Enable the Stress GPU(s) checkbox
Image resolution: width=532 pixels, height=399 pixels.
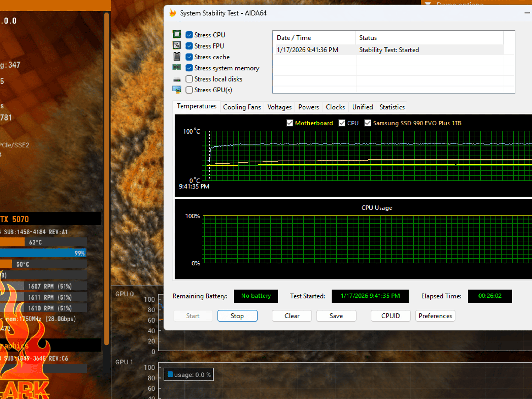pyautogui.click(x=189, y=90)
